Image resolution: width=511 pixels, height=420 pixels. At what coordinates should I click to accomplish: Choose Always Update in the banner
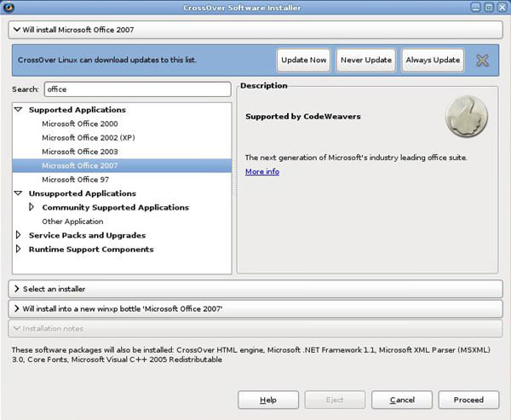(433, 60)
